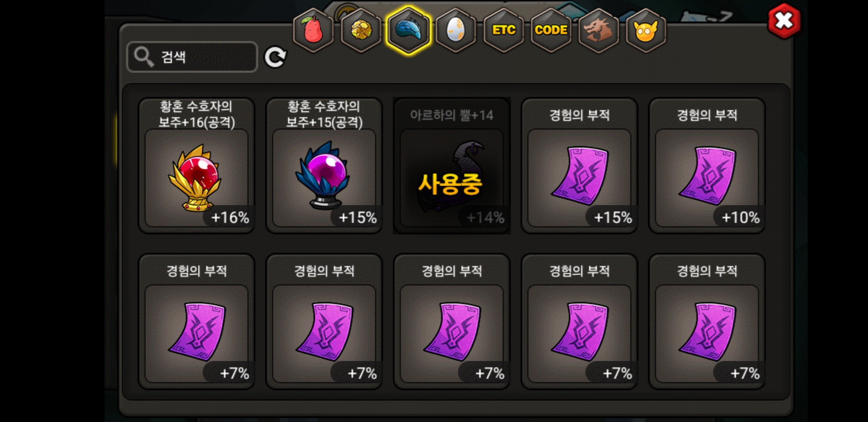Image resolution: width=868 pixels, height=422 pixels.
Task: Select the last +7% 경험의 부적 in bottom row
Action: click(707, 322)
